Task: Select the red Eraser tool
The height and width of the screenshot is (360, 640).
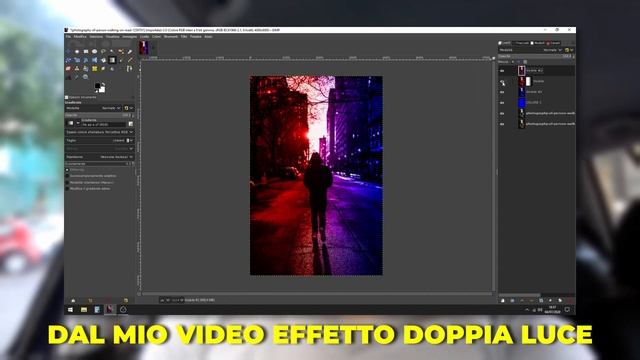Action: [68, 69]
